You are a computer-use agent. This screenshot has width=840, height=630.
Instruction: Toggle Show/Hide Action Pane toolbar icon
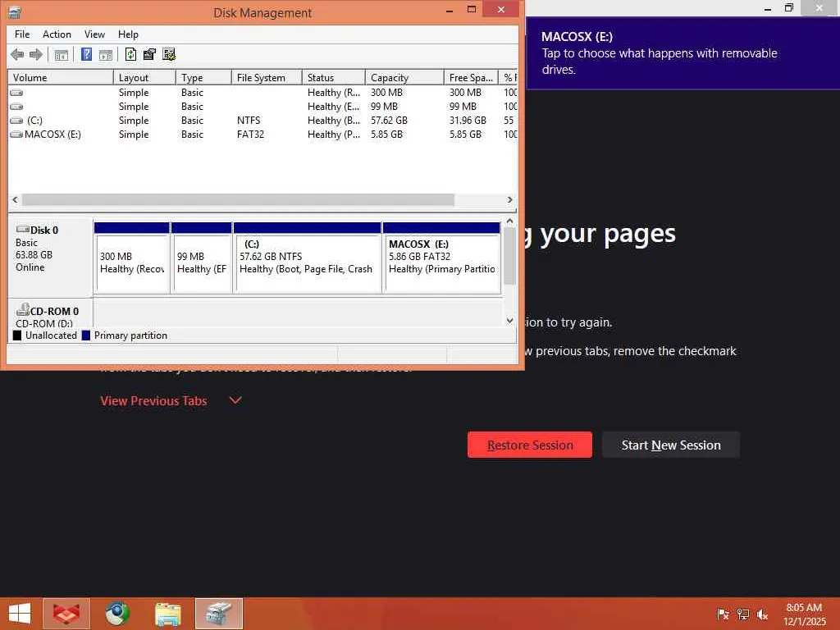(x=106, y=55)
